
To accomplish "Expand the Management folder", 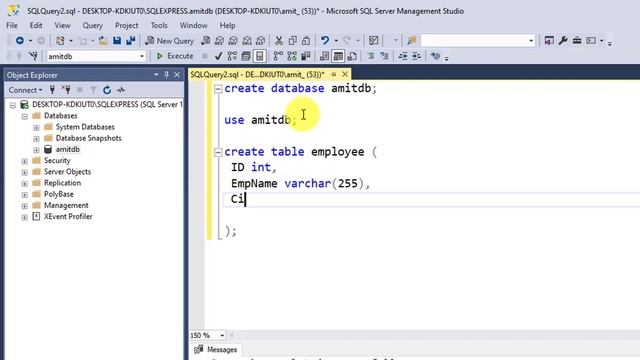I will pyautogui.click(x=24, y=206).
